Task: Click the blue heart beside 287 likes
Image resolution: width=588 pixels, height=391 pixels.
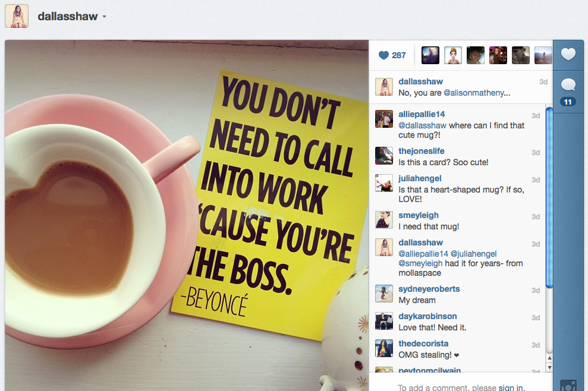Action: (383, 55)
